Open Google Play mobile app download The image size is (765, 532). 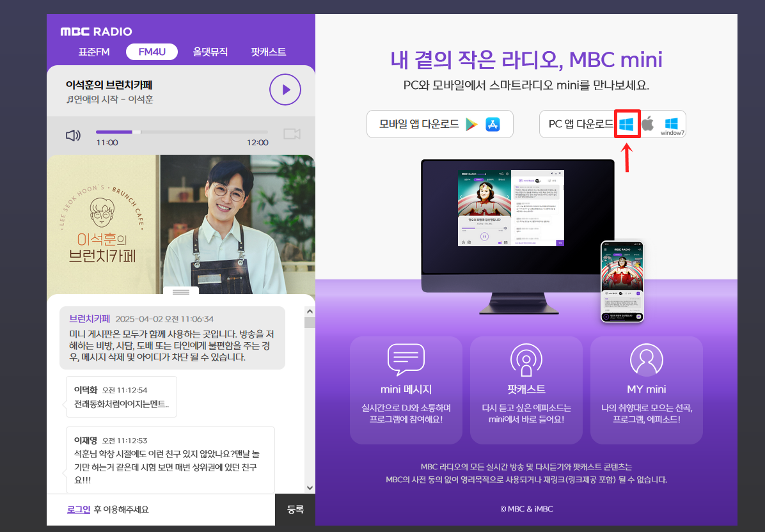[x=471, y=124]
